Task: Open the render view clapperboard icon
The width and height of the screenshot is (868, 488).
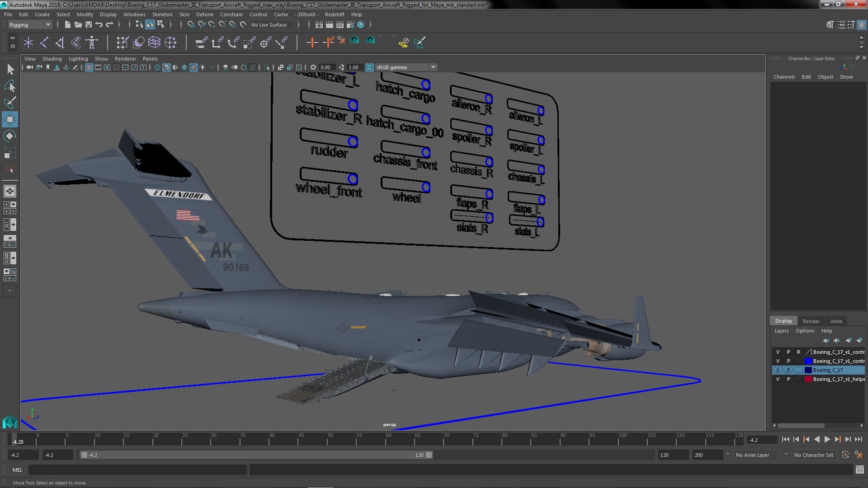Action: coord(319,24)
